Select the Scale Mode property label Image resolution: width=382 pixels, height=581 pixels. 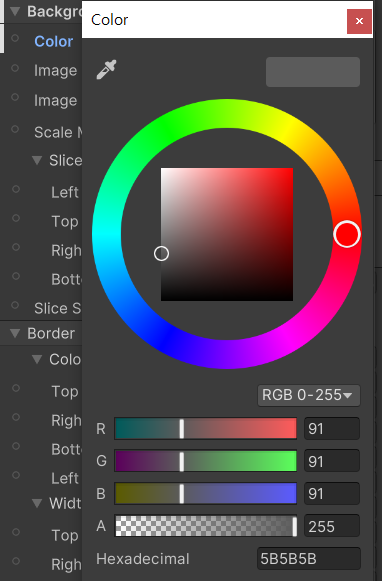pos(58,132)
